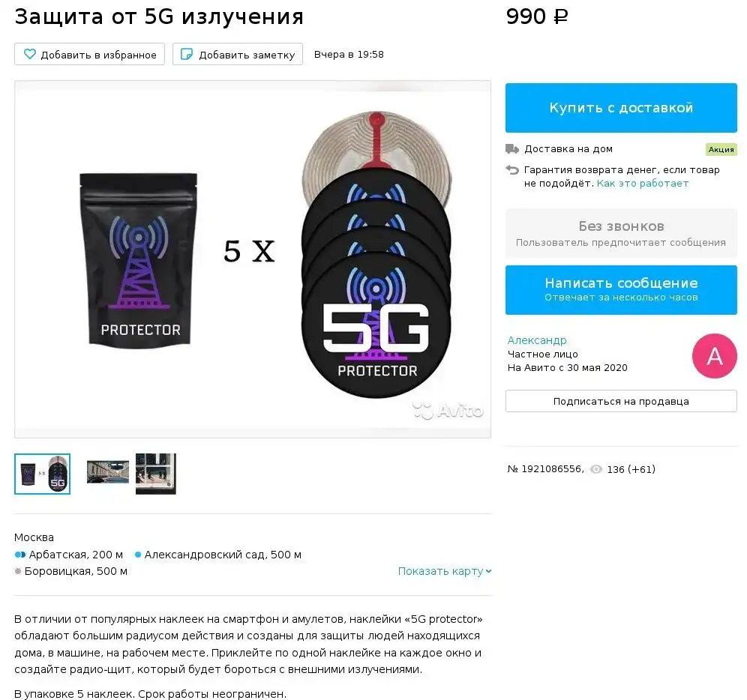Image resolution: width=747 pixels, height=700 pixels.
Task: Open chat via Написать сообщение
Action: [x=621, y=290]
